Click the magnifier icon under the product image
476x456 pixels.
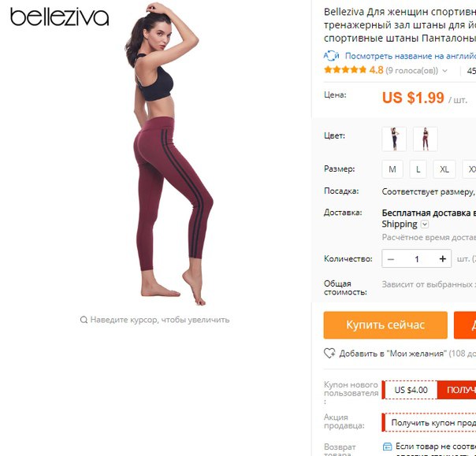[84, 320]
